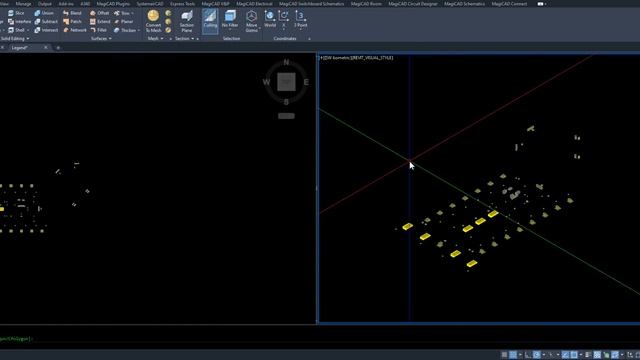Select the Shell tool
This screenshot has height=360, width=640.
(16, 30)
